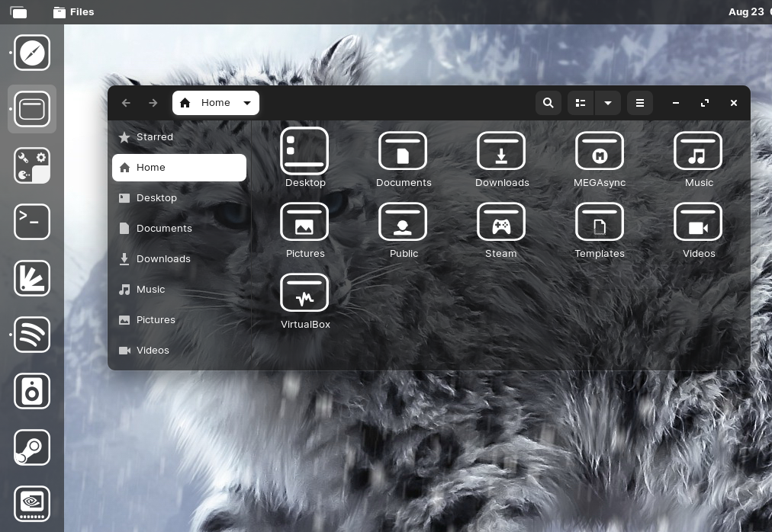772x532 pixels.
Task: Select Starred in the sidebar
Action: point(179,137)
